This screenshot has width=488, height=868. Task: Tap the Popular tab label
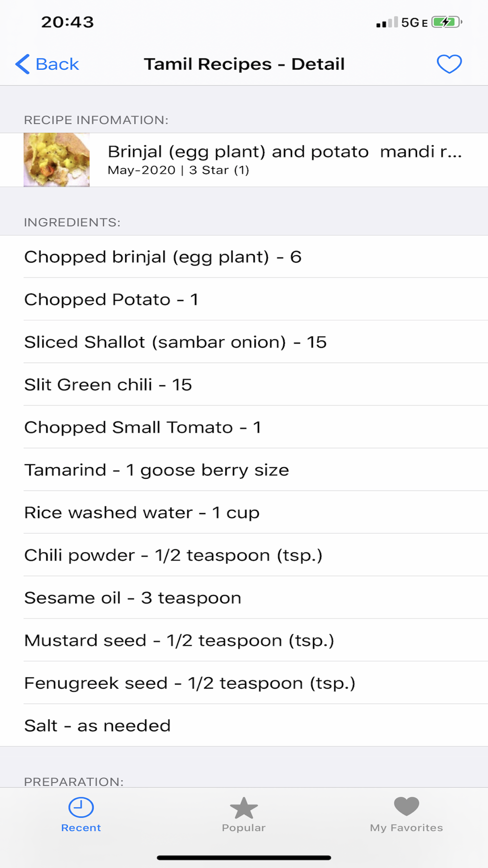tap(244, 828)
